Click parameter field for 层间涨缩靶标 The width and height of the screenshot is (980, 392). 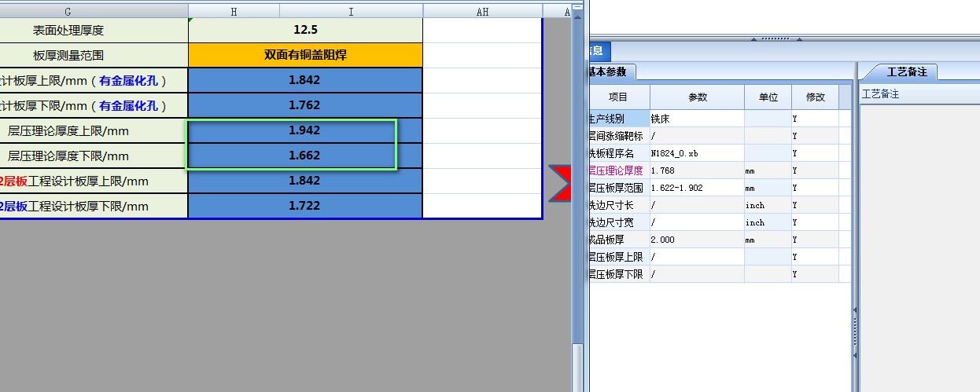(697, 136)
